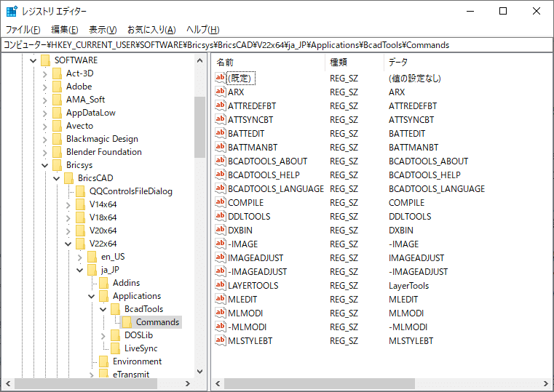Collapse the BcadTools key
The height and width of the screenshot is (392, 554).
point(103,309)
